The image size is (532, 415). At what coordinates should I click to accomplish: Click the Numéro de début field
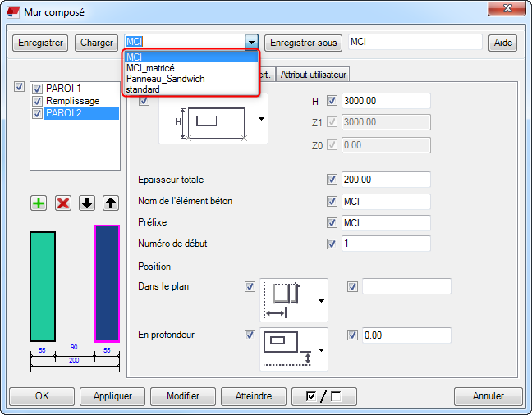tap(386, 244)
